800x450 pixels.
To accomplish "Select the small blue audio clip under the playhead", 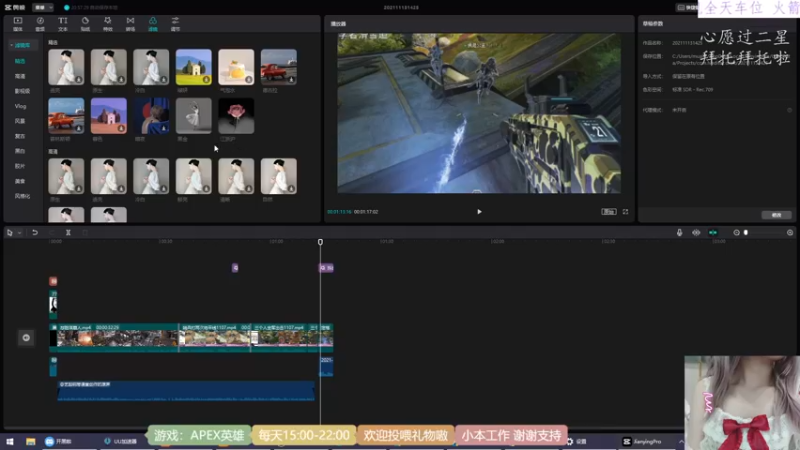I will coord(327,366).
